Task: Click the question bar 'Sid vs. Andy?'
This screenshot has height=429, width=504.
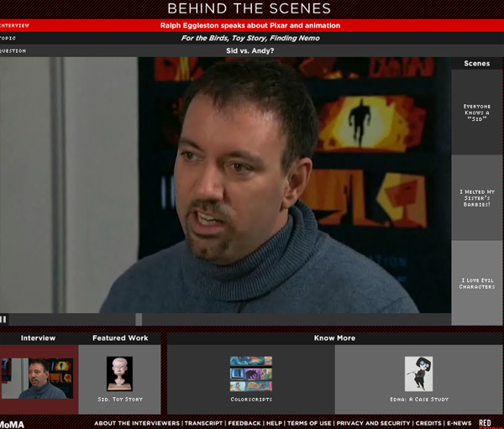Action: click(251, 50)
